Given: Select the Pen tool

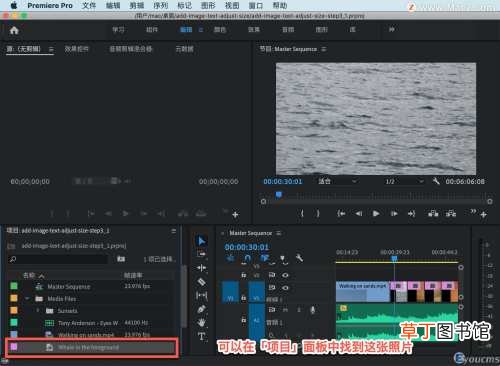Looking at the screenshot, I should pyautogui.click(x=202, y=309).
